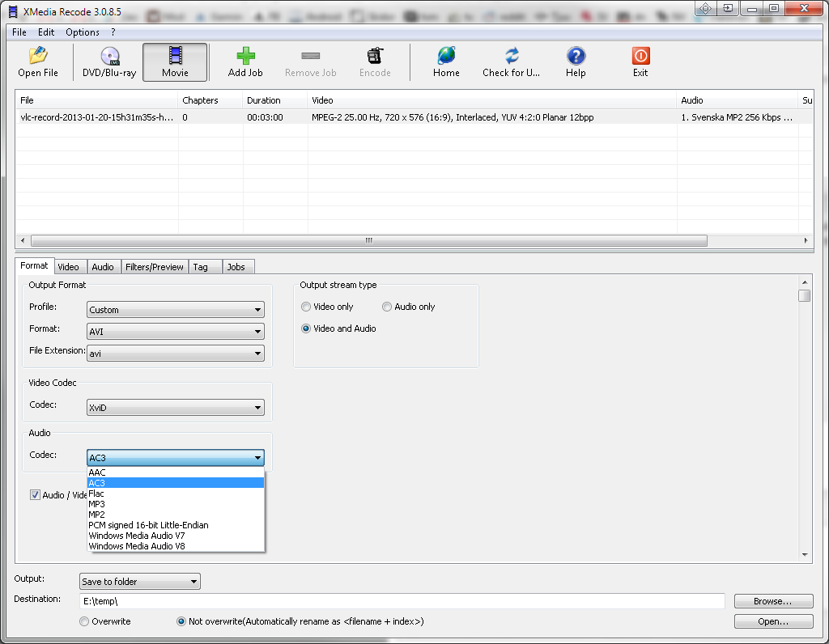
Task: Select PCM signed 16-bit Little-Endian codec
Action: click(176, 525)
